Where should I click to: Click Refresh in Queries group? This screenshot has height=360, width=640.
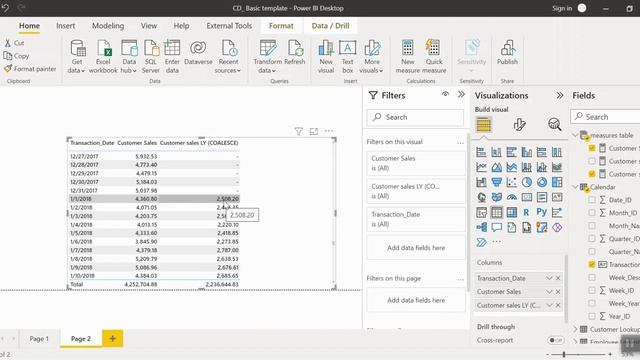click(x=295, y=53)
